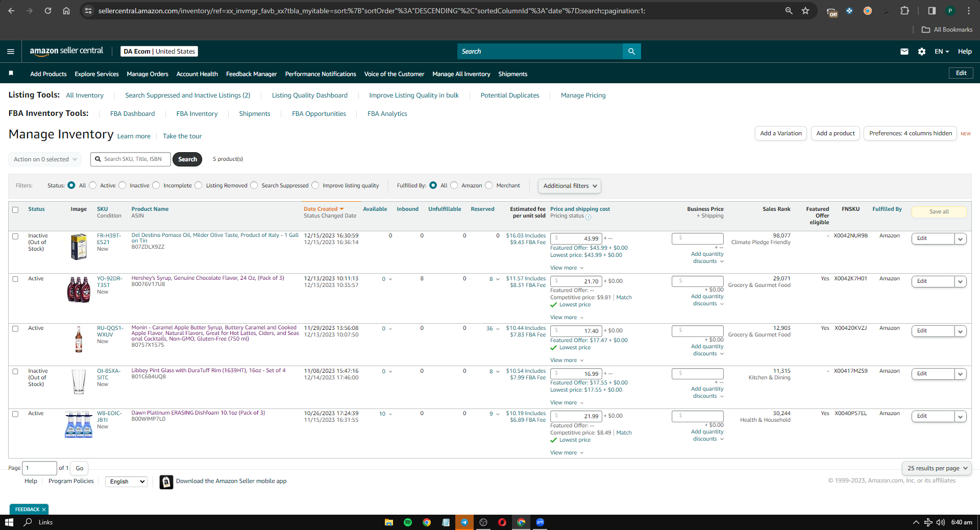980x530 pixels.
Task: Open Add Products menu item
Action: pyautogui.click(x=48, y=74)
